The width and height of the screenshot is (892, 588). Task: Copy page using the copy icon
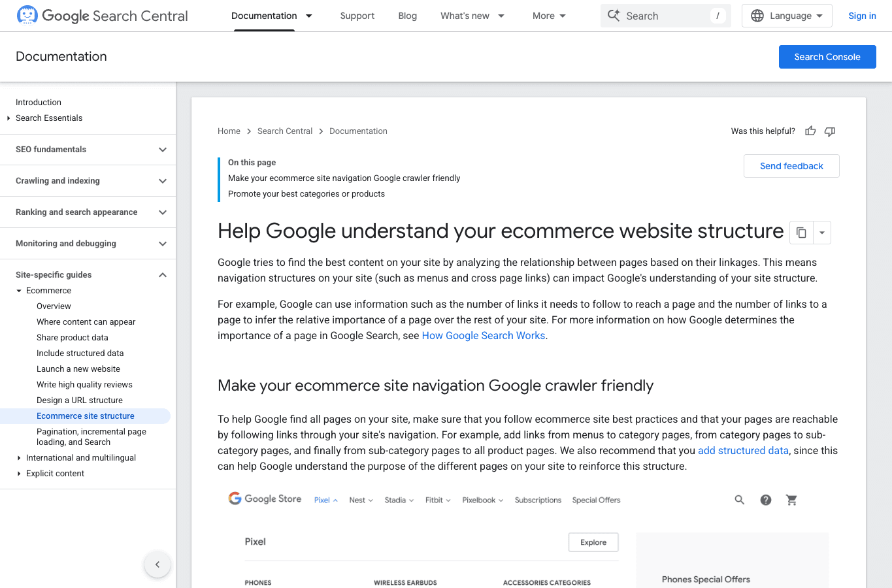[x=801, y=233]
